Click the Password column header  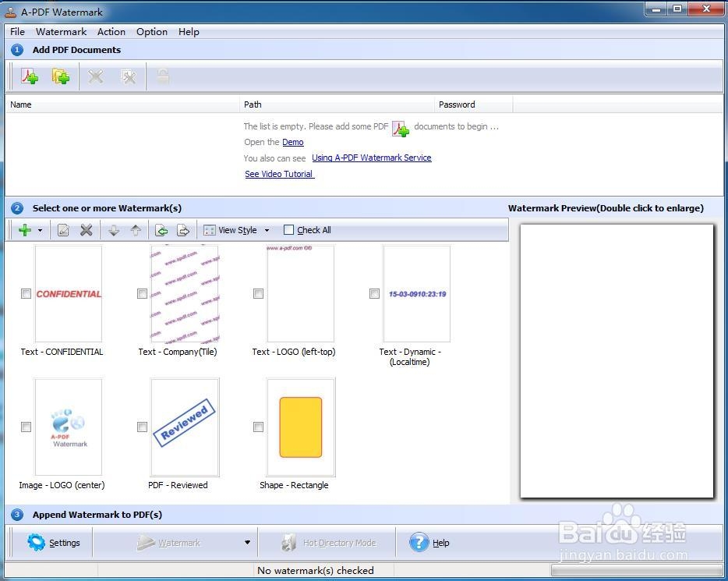tap(474, 105)
